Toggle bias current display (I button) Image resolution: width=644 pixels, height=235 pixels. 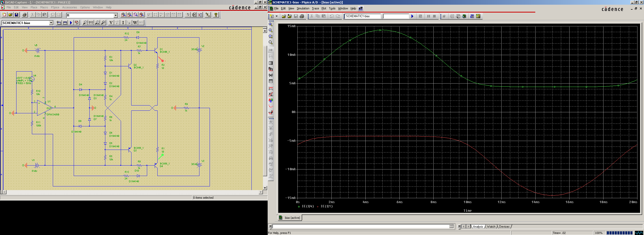(123, 23)
